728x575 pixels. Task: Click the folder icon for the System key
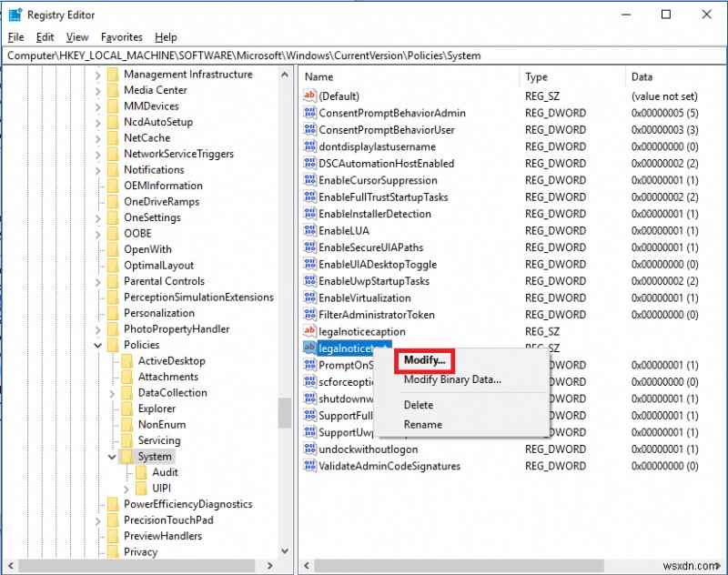pos(128,456)
